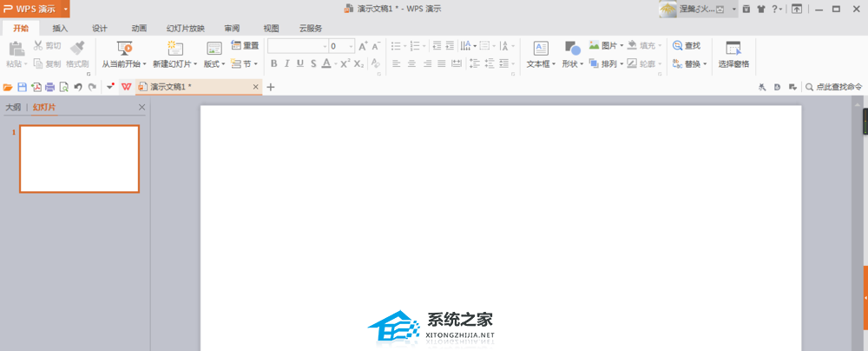Image resolution: width=868 pixels, height=351 pixels.
Task: Toggle bold formatting (B)
Action: point(273,63)
